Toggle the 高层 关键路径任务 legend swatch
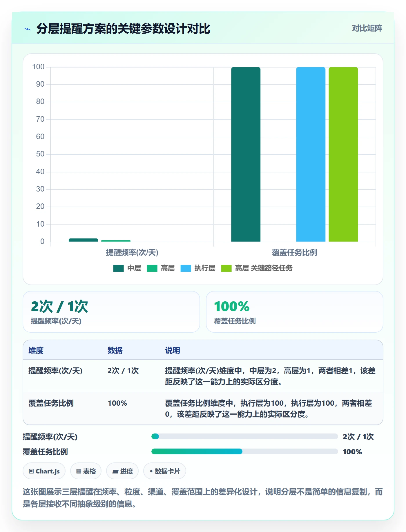Screen dimensions: 406x532 pos(226,268)
